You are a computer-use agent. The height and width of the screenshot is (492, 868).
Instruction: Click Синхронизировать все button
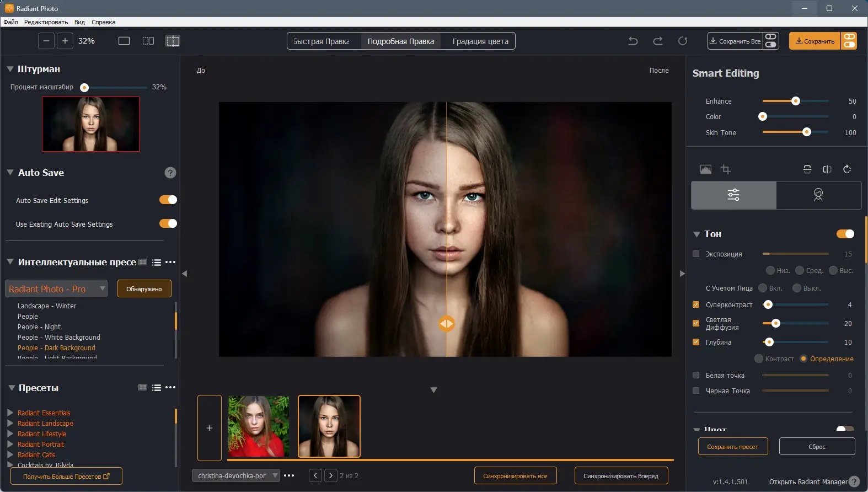point(515,475)
